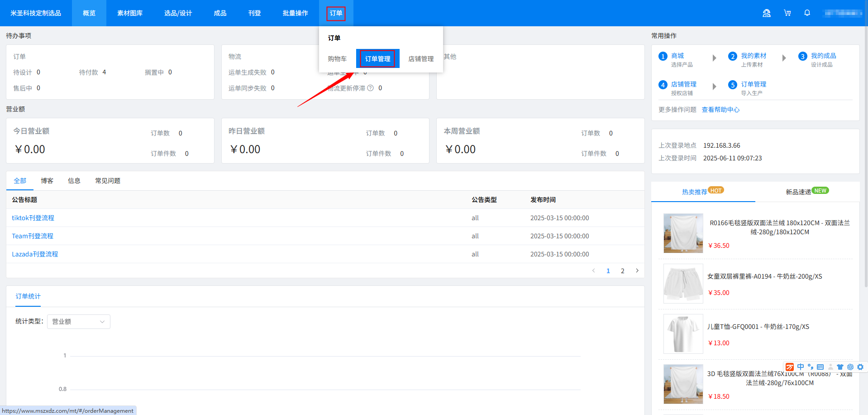Open the tiktok刊登流程 announcement link
The image size is (868, 415).
(x=33, y=218)
